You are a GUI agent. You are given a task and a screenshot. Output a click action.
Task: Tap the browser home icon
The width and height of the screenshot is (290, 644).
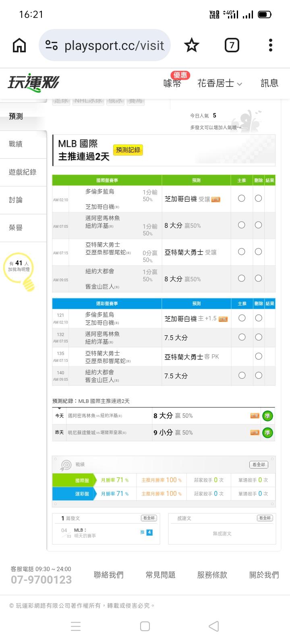(x=19, y=45)
